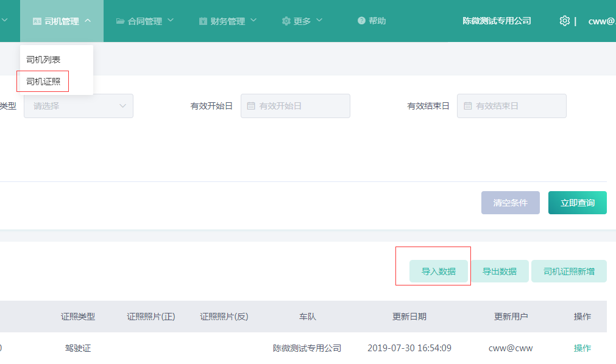This screenshot has height=364, width=616.
Task: Click the gear icon beside 更多
Action: pyautogui.click(x=286, y=21)
